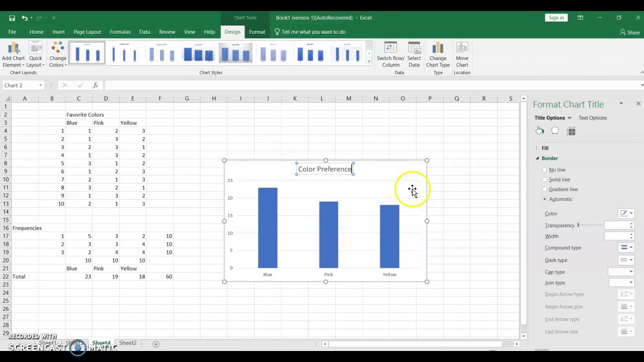Select the No line radio button
Screen dimensions: 644x362
click(544, 170)
